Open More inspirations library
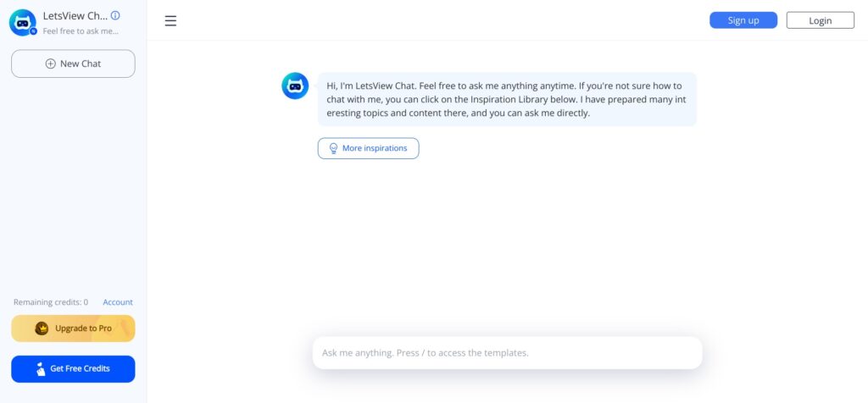 [369, 148]
